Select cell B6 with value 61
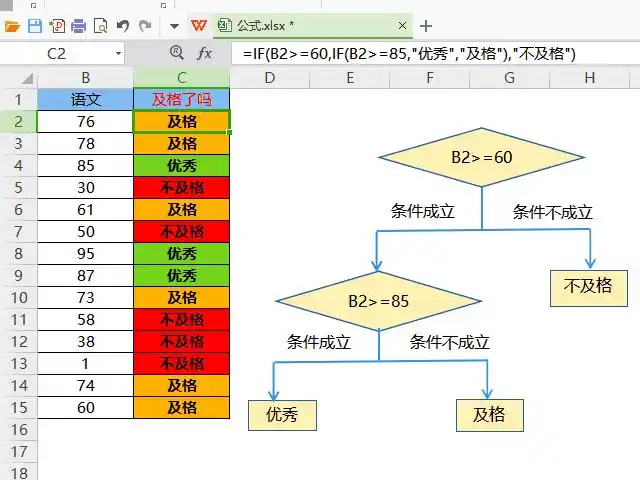 85,209
